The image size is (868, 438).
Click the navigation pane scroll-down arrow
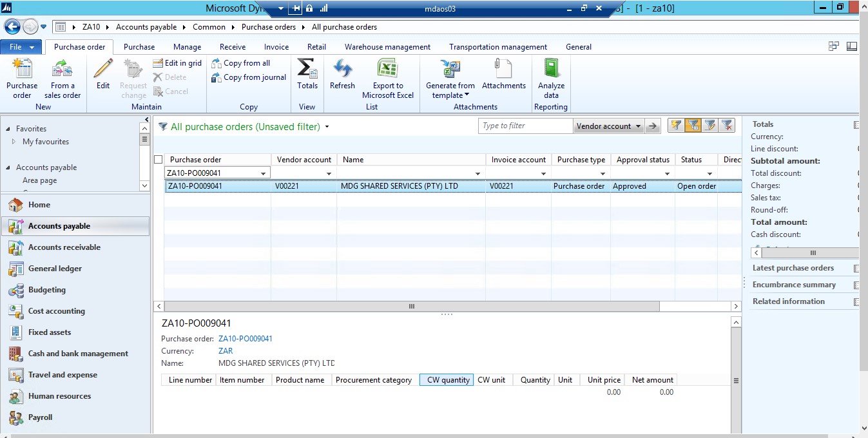145,186
